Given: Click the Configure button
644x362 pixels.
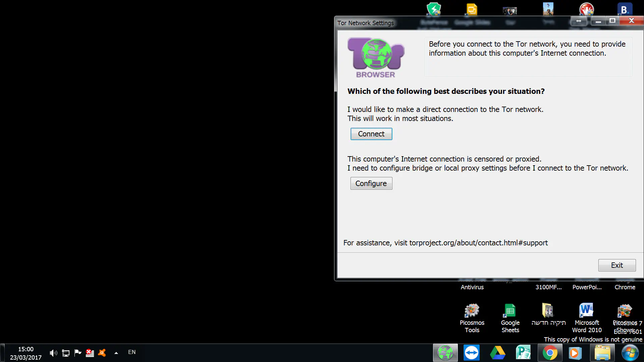Looking at the screenshot, I should coord(371,183).
